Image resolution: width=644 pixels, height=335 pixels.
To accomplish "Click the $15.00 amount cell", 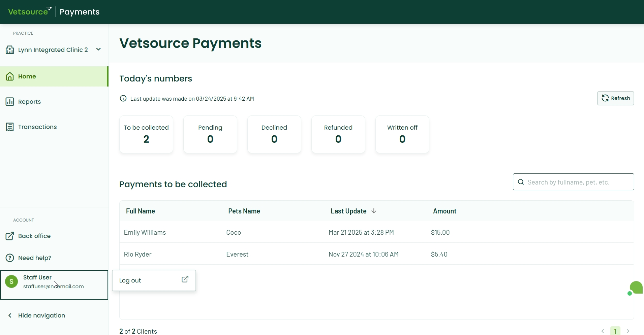I will point(440,232).
